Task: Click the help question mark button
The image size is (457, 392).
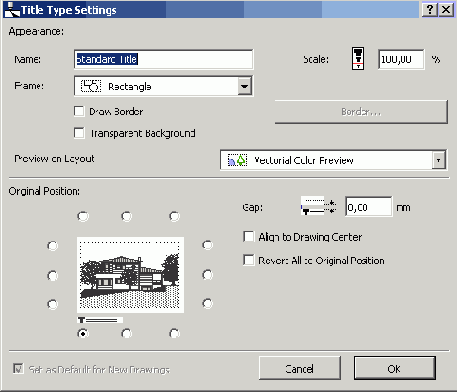Action: coord(429,9)
